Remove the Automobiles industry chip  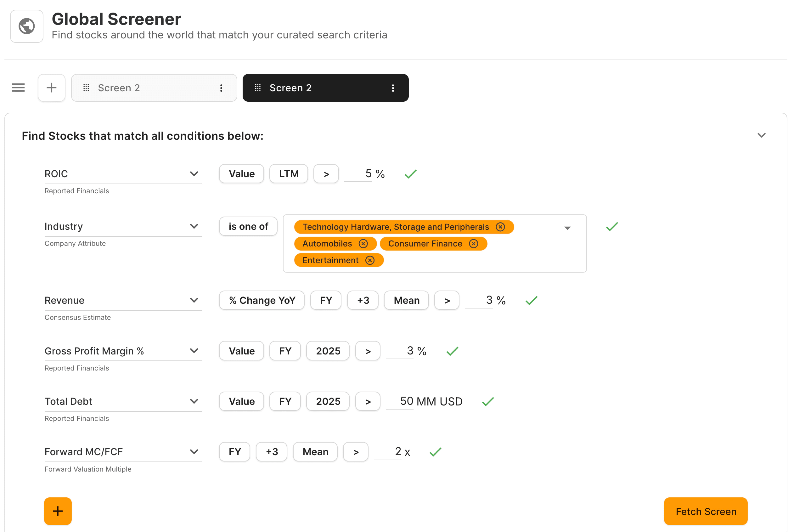pos(363,244)
